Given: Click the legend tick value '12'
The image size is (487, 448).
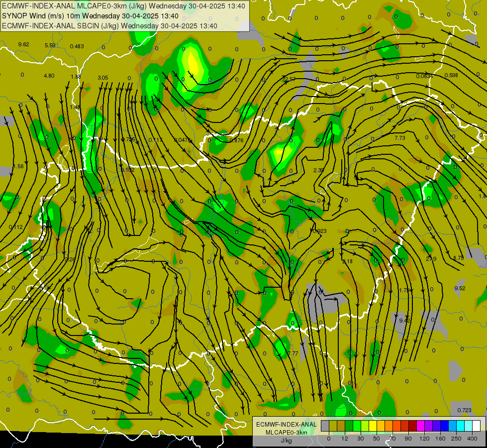Looking at the screenshot, I should tap(345, 439).
